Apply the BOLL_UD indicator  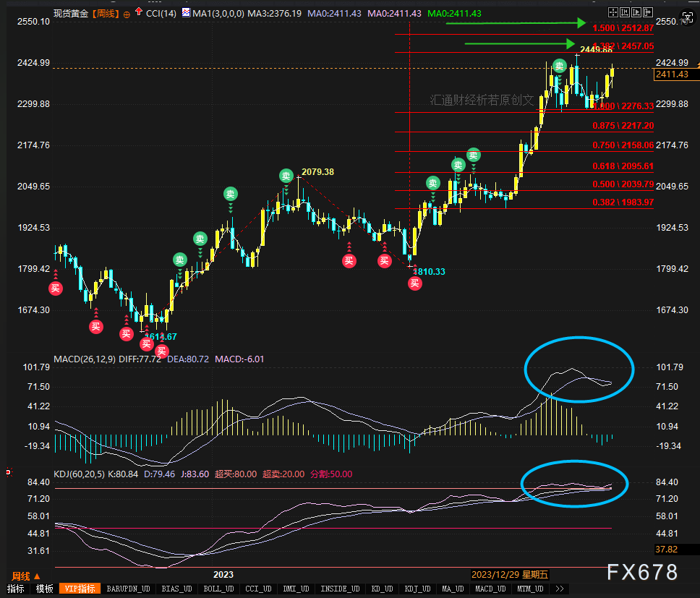(218, 589)
